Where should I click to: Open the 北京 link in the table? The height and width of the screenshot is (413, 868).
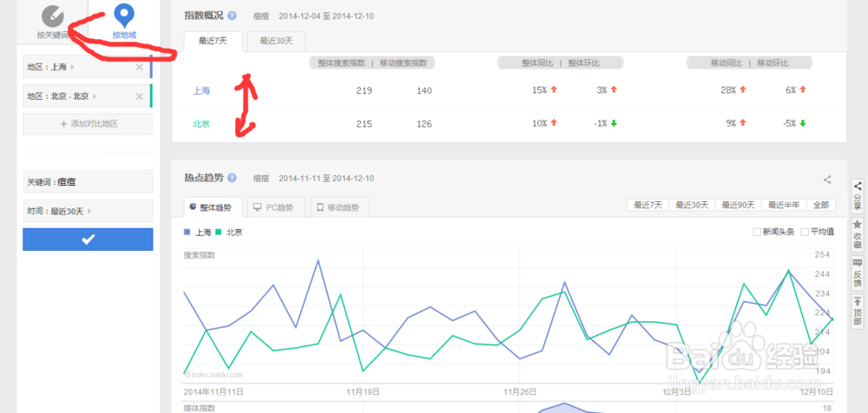point(201,124)
